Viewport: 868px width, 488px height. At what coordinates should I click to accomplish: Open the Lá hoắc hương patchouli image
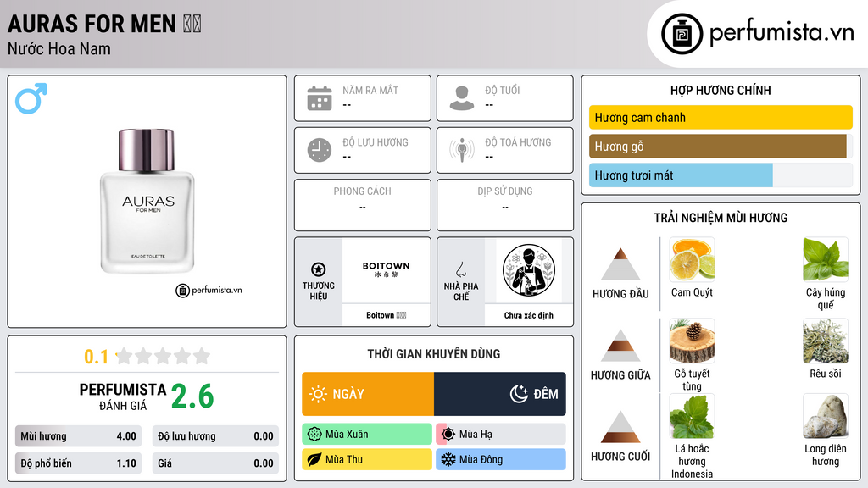click(692, 416)
